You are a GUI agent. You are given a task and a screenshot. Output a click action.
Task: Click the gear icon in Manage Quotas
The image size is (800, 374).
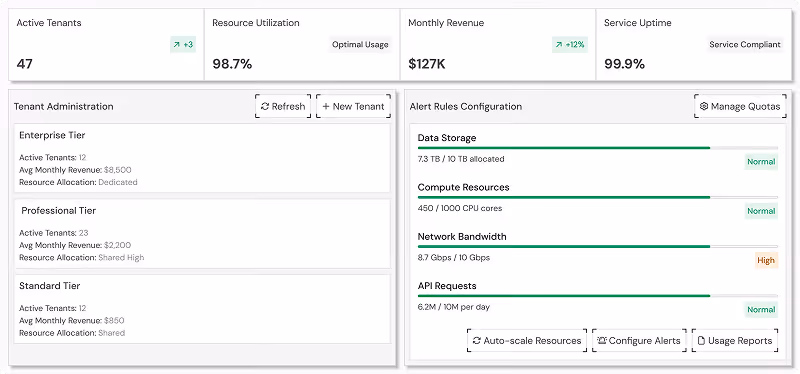point(704,106)
